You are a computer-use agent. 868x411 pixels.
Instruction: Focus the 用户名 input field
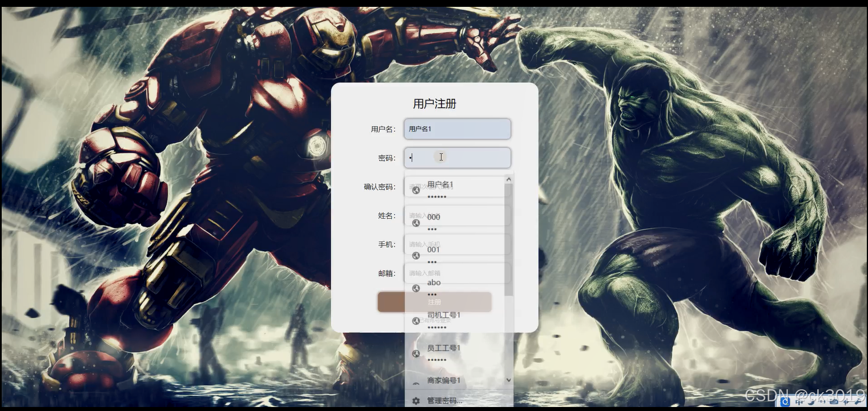coord(457,129)
